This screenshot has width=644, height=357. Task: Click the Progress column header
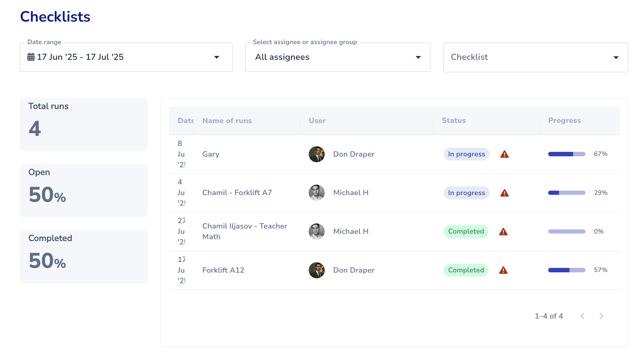pos(564,120)
